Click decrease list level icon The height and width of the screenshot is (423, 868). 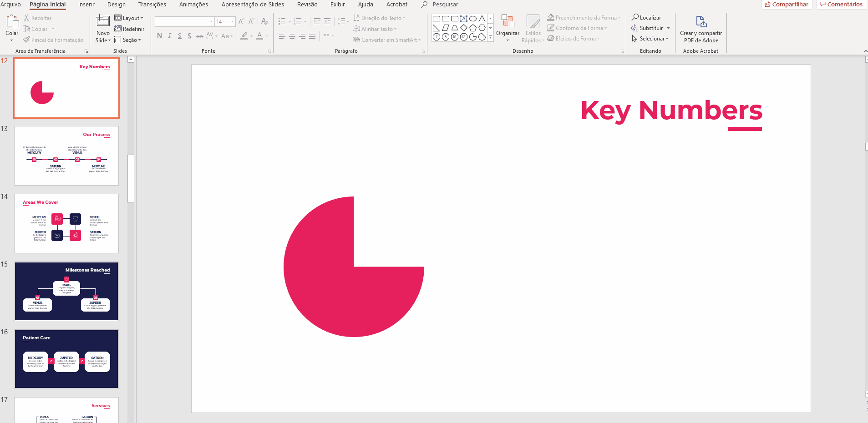(x=317, y=21)
